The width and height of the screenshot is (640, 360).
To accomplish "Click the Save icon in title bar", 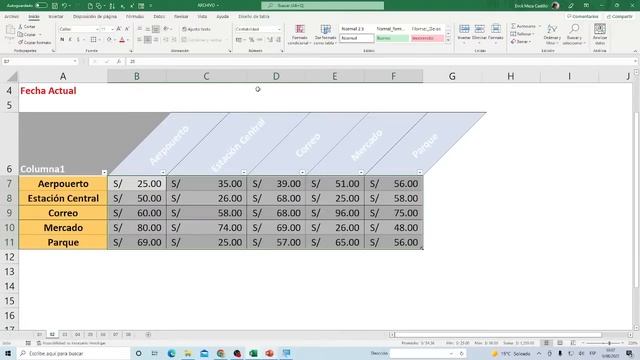I will click(x=55, y=6).
